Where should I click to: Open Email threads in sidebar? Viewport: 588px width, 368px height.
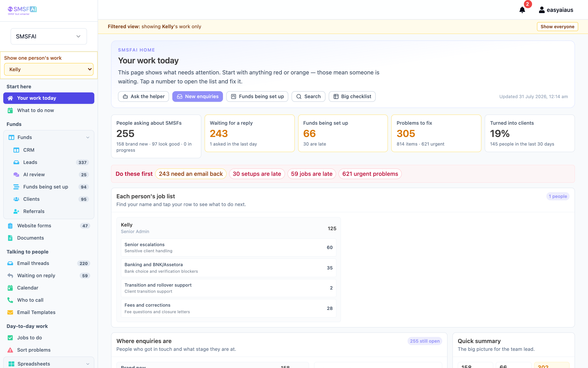49,263
